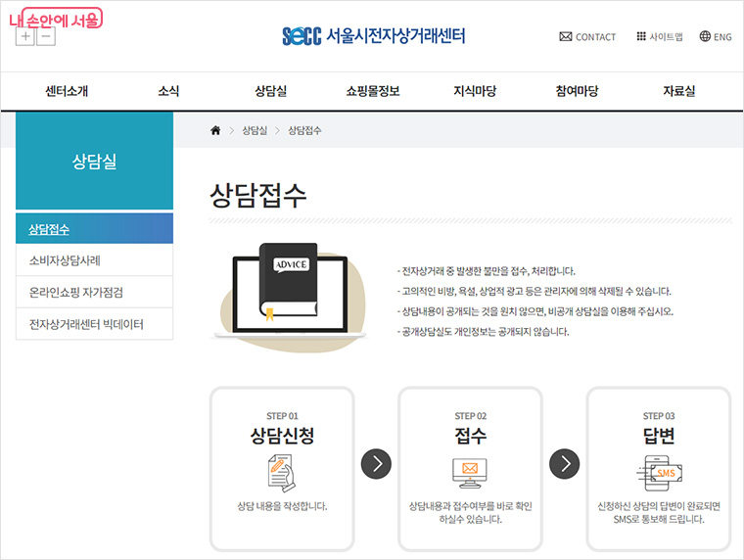Open the 센터소개 menu
The image size is (744, 560).
coord(67,91)
